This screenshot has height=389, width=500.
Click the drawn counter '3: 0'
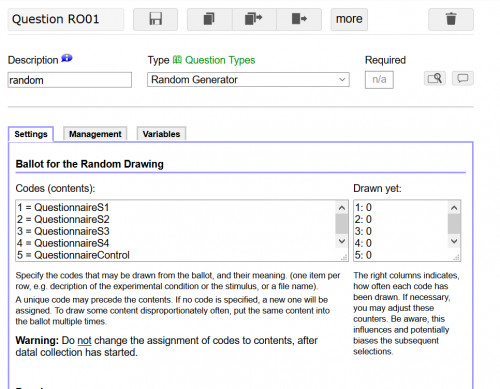pyautogui.click(x=363, y=231)
